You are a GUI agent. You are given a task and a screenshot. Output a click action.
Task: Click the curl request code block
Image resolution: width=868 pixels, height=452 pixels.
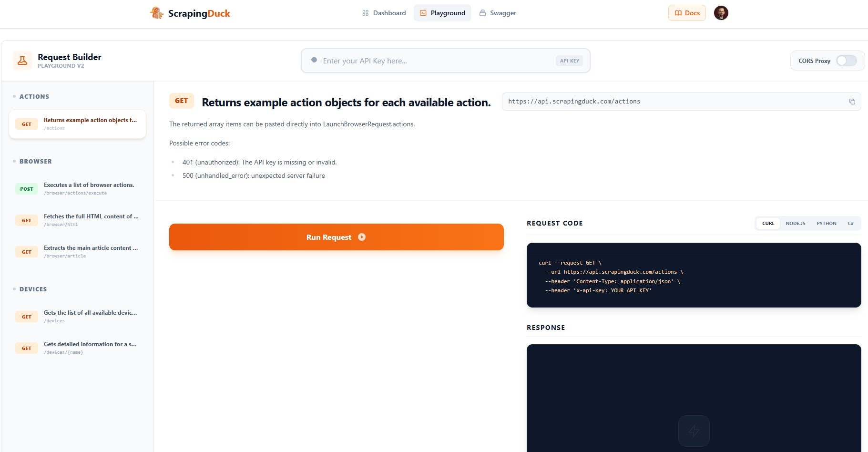694,275
